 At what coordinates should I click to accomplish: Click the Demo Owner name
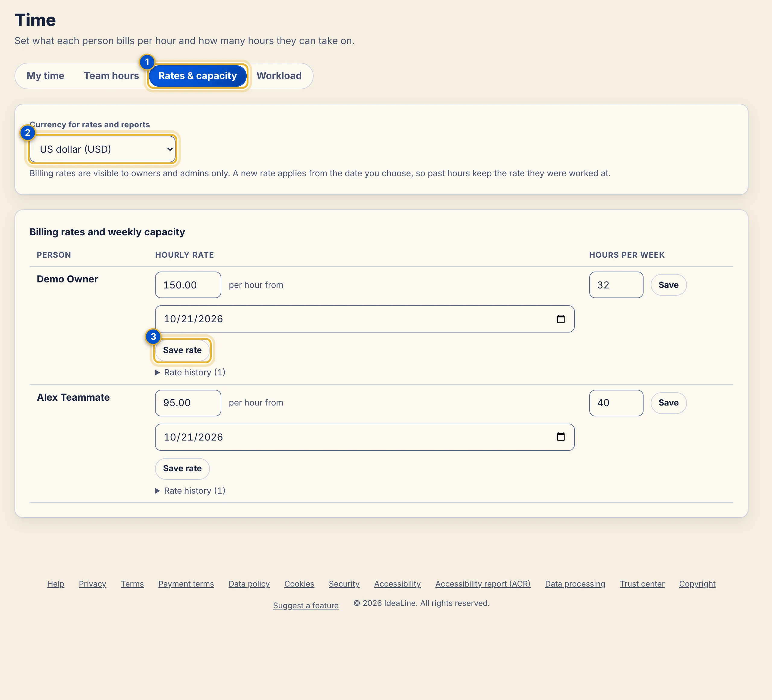point(67,279)
